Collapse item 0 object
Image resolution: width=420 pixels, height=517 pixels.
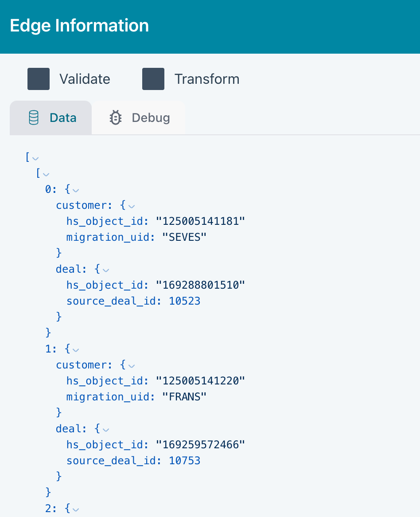coord(76,190)
